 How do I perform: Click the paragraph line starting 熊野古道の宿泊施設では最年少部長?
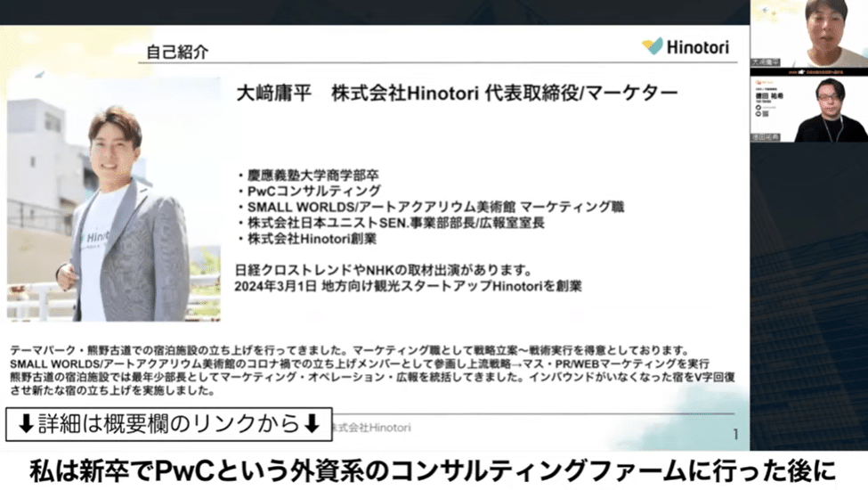pyautogui.click(x=372, y=377)
